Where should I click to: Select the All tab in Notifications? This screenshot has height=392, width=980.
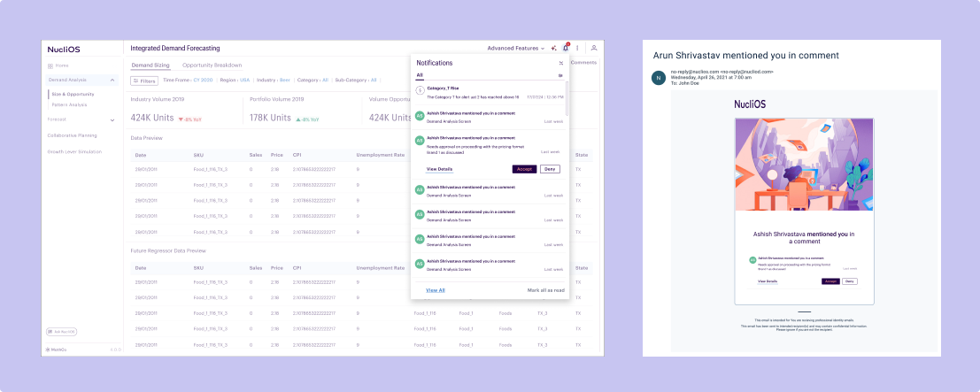[x=420, y=75]
